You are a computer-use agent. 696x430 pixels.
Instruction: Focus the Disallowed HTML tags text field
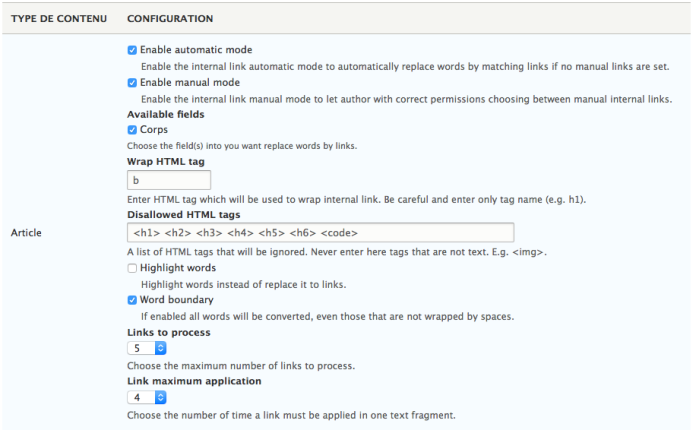(320, 233)
